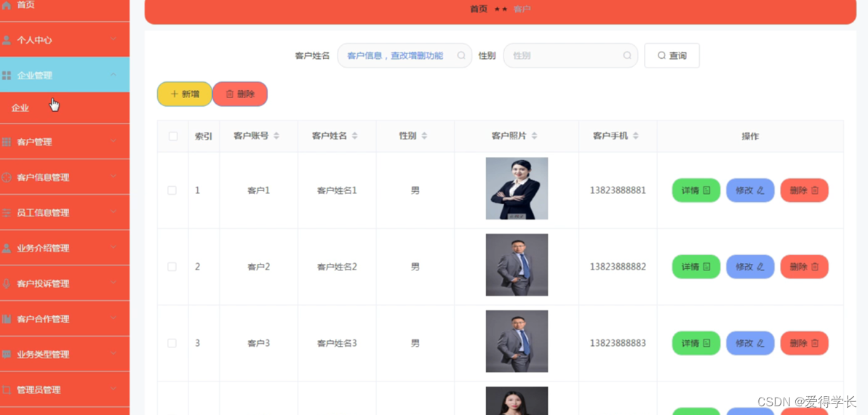Viewport: 868px width, 415px height.
Task: Expand 客户管理 menu chevron
Action: point(114,142)
